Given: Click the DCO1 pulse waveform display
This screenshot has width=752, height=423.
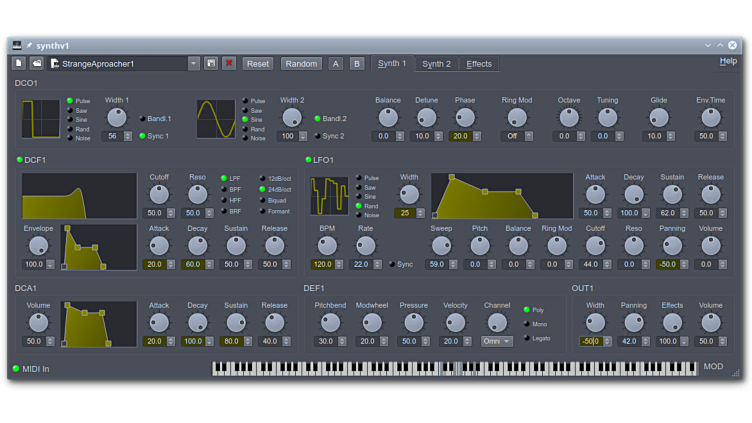Looking at the screenshot, I should [41, 119].
